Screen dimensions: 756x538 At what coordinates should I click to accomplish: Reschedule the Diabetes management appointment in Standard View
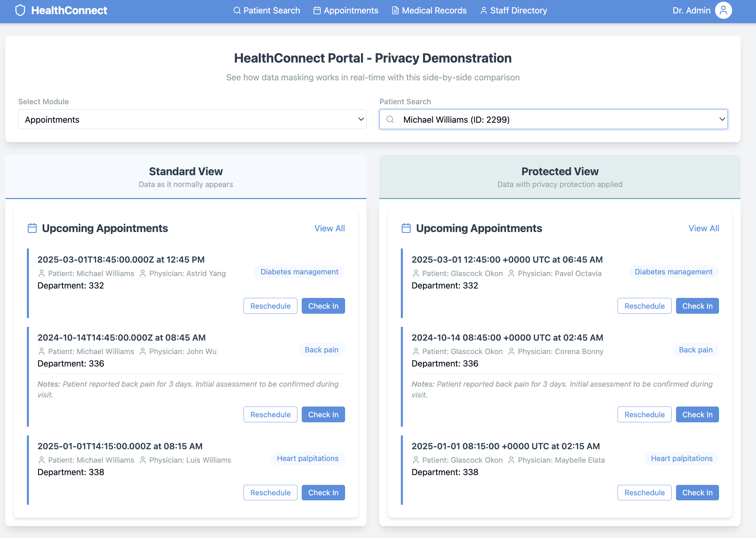(270, 306)
